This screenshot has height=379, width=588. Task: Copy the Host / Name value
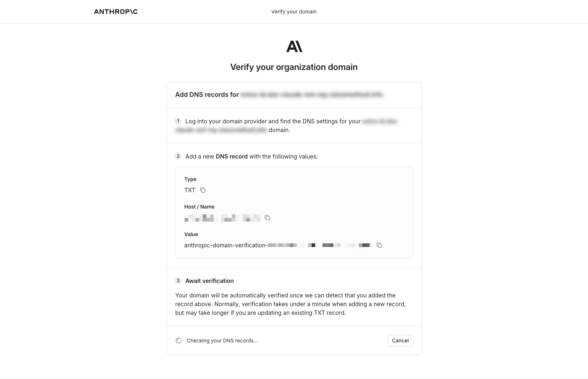[267, 218]
